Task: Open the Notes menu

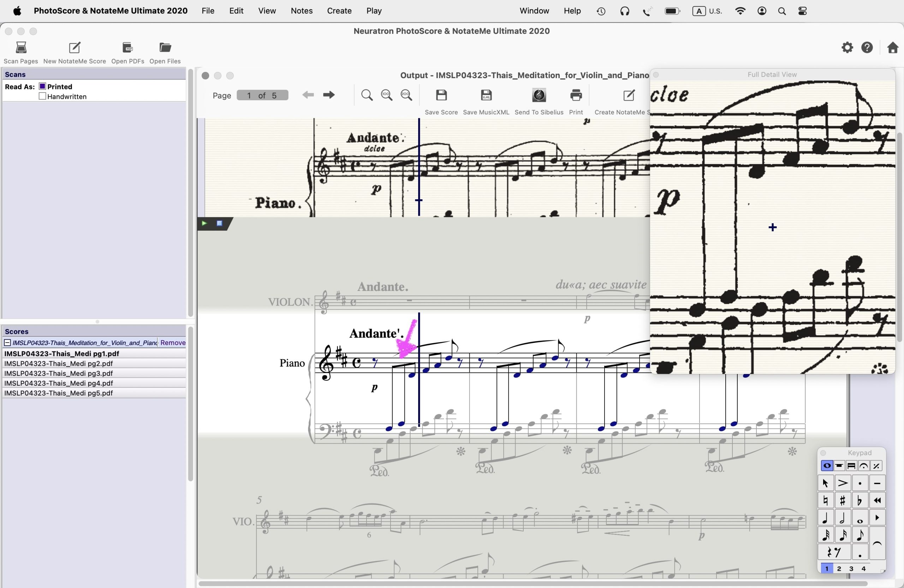Action: pos(301,11)
